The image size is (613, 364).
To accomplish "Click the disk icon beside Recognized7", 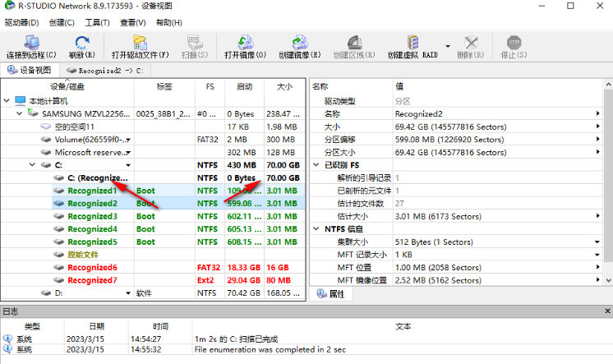I will click(58, 280).
